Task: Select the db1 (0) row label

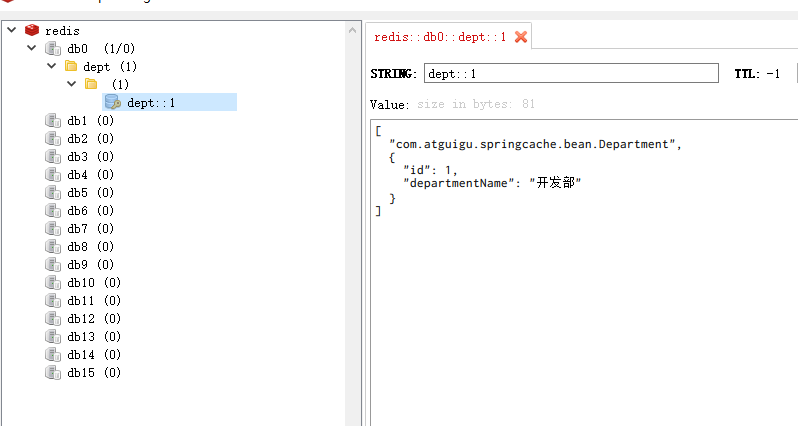Action: pos(91,121)
